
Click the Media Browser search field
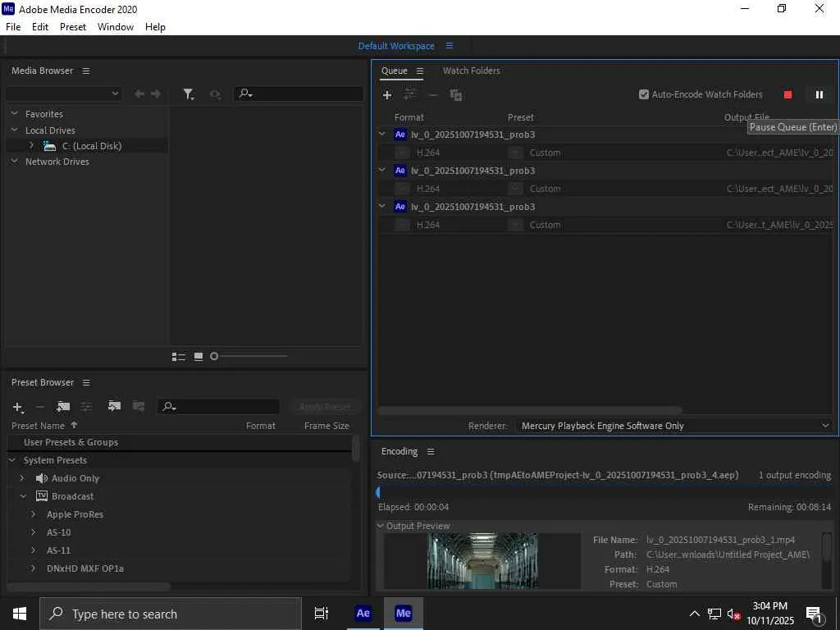pos(299,94)
